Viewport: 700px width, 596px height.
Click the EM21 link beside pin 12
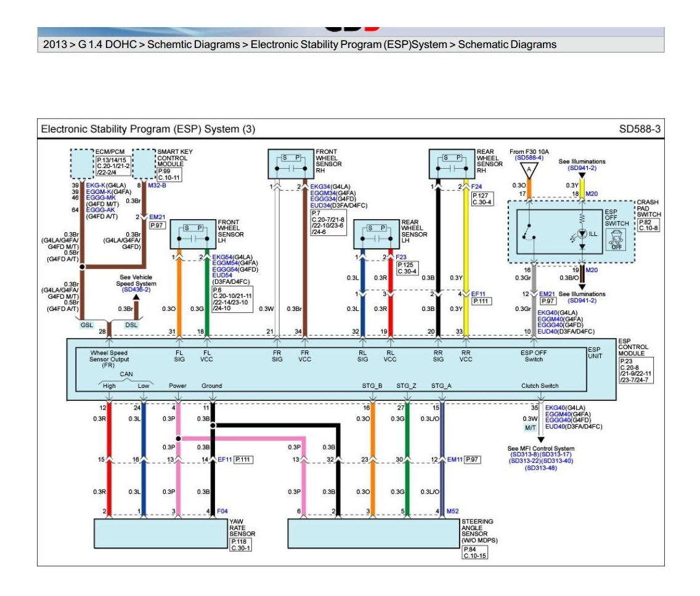(547, 294)
